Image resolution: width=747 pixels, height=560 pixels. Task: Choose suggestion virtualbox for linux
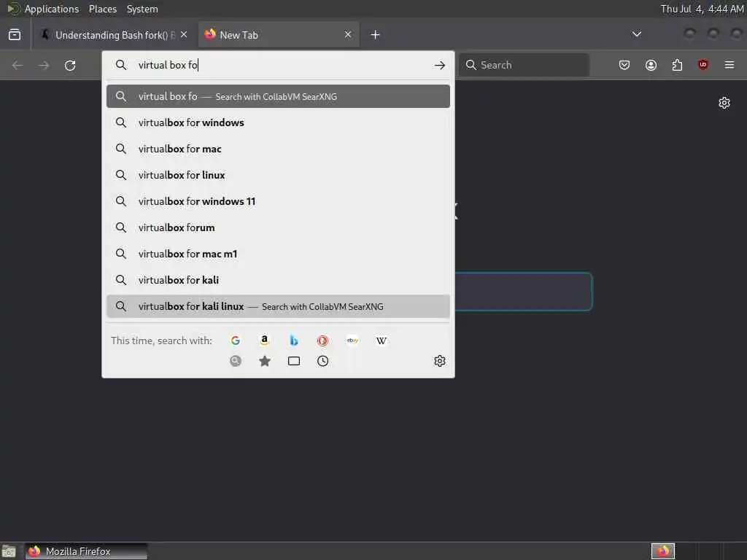(x=278, y=175)
